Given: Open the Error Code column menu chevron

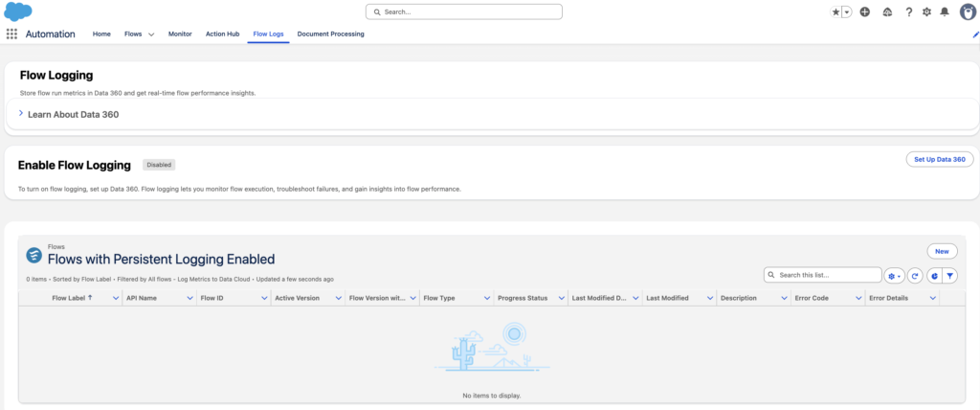Looking at the screenshot, I should (x=858, y=299).
